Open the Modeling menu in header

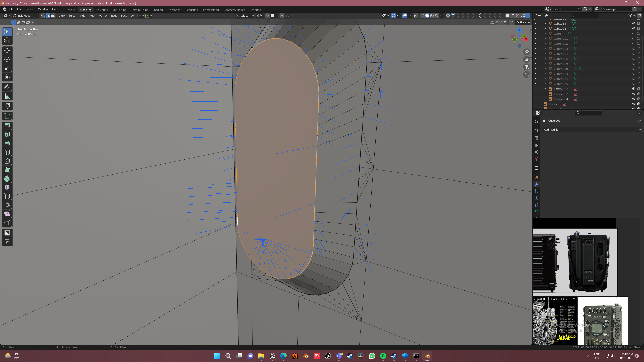tap(85, 10)
